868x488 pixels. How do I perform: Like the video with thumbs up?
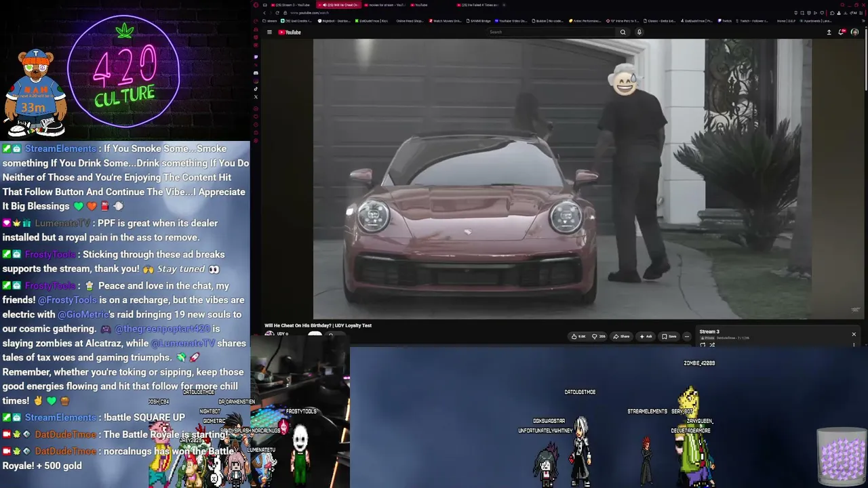[x=578, y=336]
